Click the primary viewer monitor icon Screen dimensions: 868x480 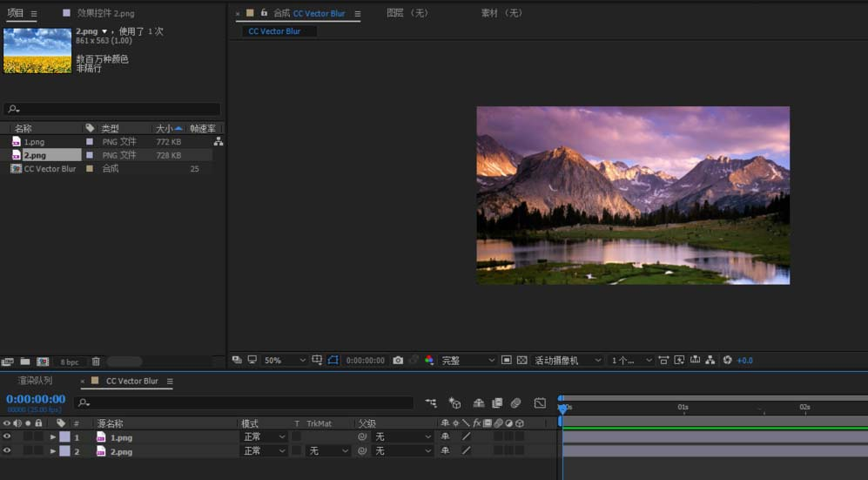(252, 360)
